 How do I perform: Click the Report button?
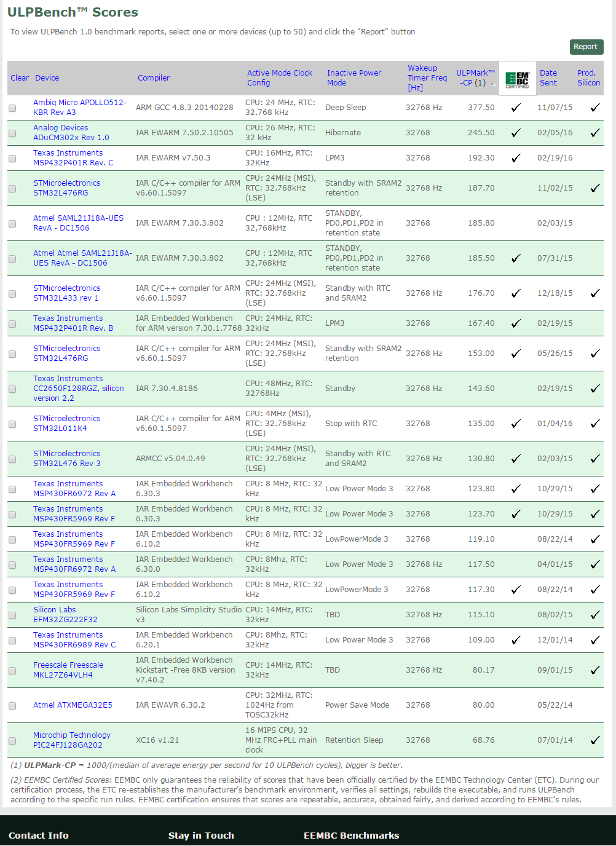pyautogui.click(x=586, y=47)
